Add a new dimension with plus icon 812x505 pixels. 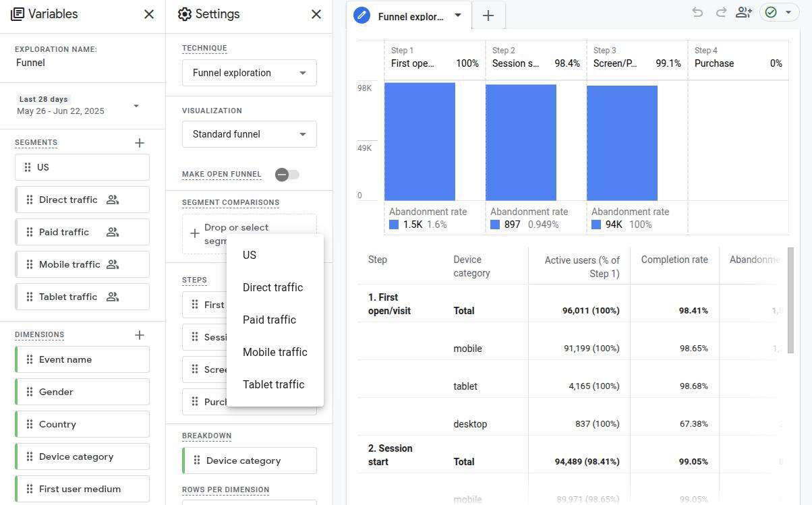(140, 335)
